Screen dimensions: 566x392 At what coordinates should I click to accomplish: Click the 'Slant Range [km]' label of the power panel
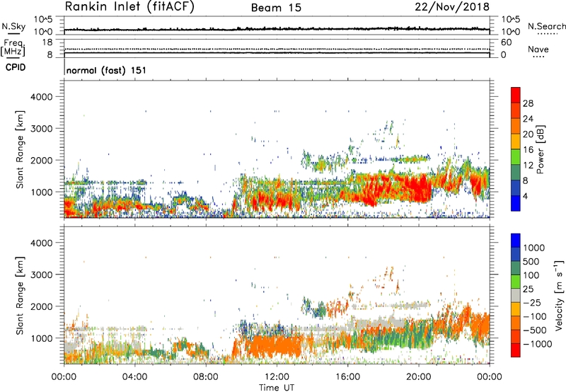point(21,149)
